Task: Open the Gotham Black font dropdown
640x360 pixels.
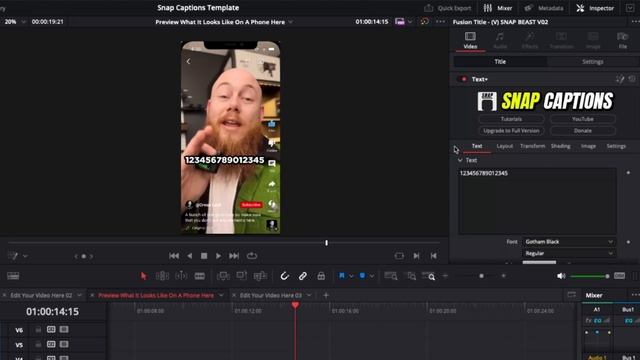Action: click(x=569, y=242)
